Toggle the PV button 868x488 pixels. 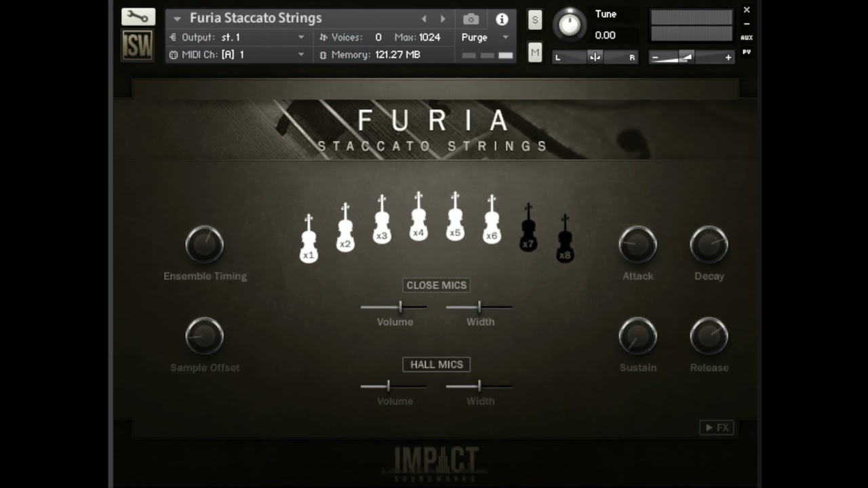[747, 52]
